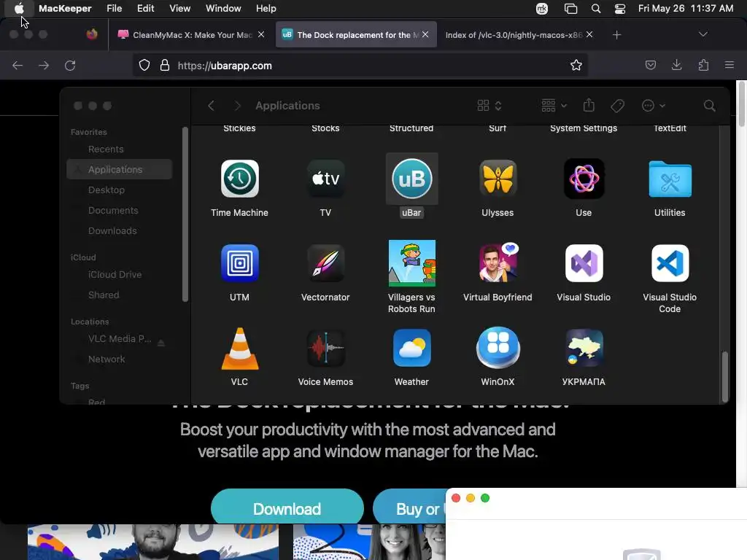
Task: Open Firefox hamburger application menu
Action: (729, 65)
